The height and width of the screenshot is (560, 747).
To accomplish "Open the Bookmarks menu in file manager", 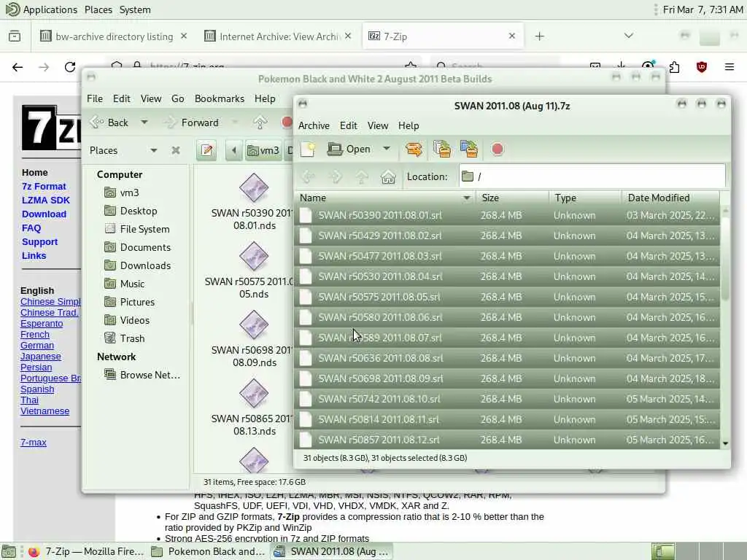I will [219, 98].
